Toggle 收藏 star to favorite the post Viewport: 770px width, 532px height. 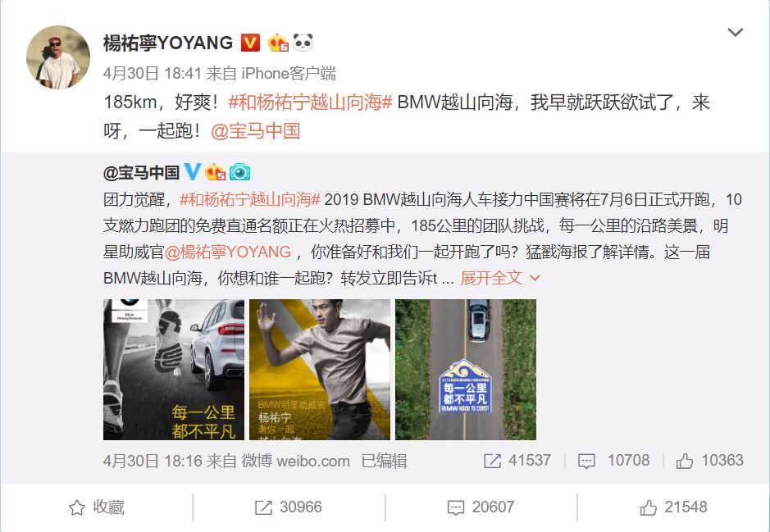(x=96, y=507)
